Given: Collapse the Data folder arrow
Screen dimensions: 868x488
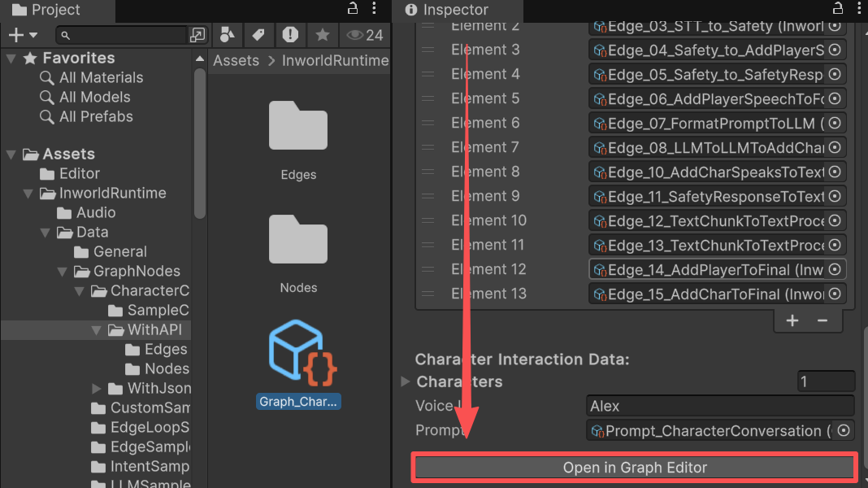Looking at the screenshot, I should pos(46,232).
